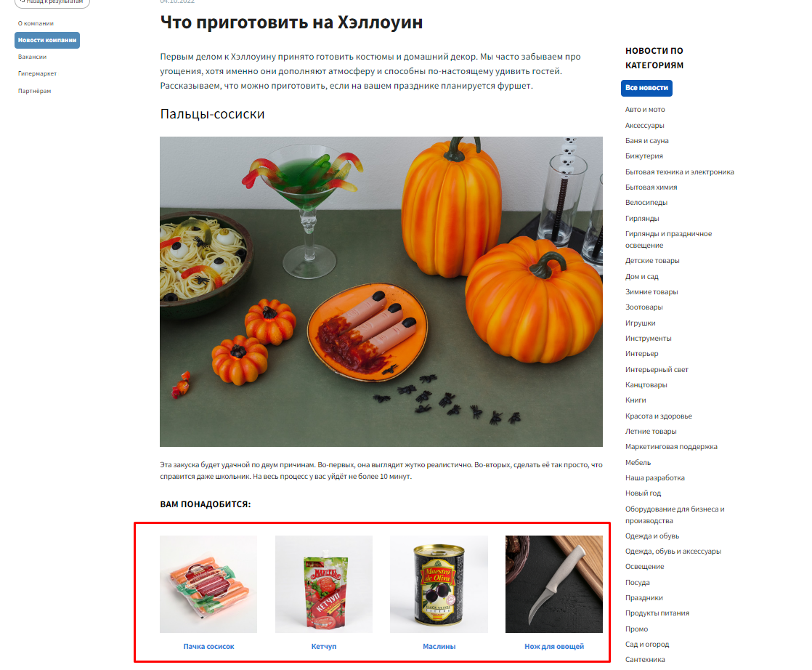Screen dimensions: 812x670
Task: Choose the Продукты питания news category
Action: [x=657, y=613]
